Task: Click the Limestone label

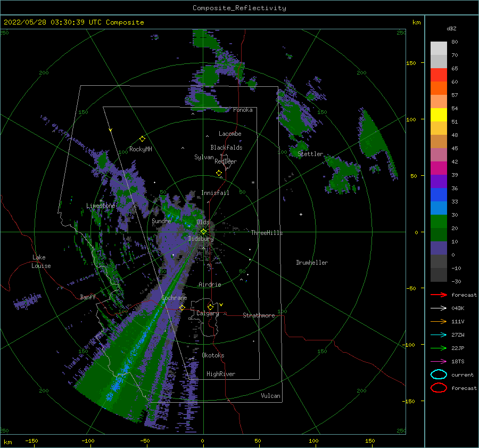Action: pos(101,206)
